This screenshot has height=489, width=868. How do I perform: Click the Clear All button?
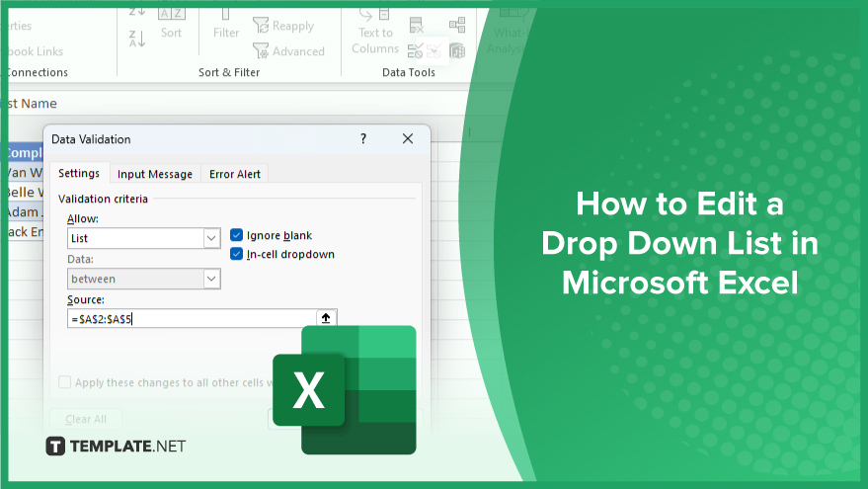86,419
